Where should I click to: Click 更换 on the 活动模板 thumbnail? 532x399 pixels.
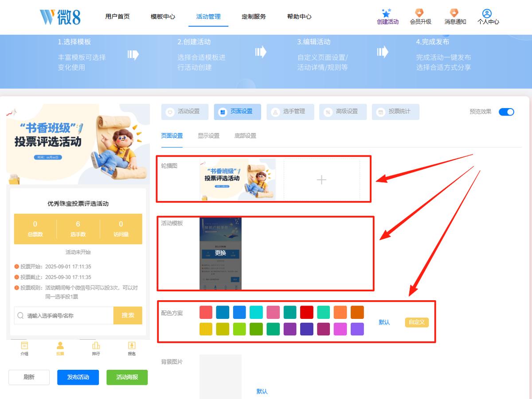[x=220, y=253]
